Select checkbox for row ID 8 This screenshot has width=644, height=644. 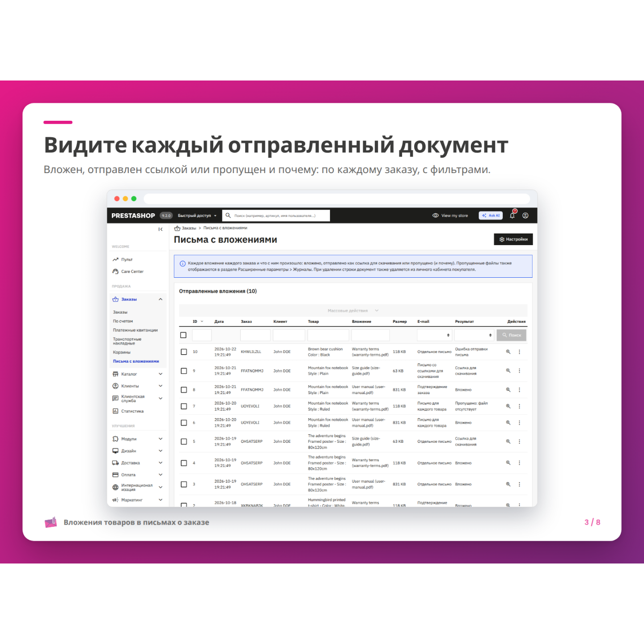[184, 390]
